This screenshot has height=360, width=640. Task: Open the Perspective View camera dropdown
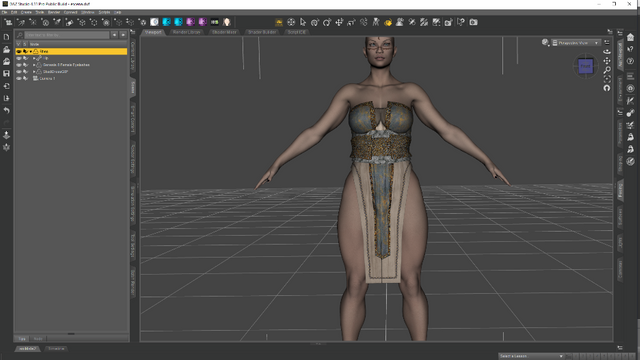click(576, 43)
